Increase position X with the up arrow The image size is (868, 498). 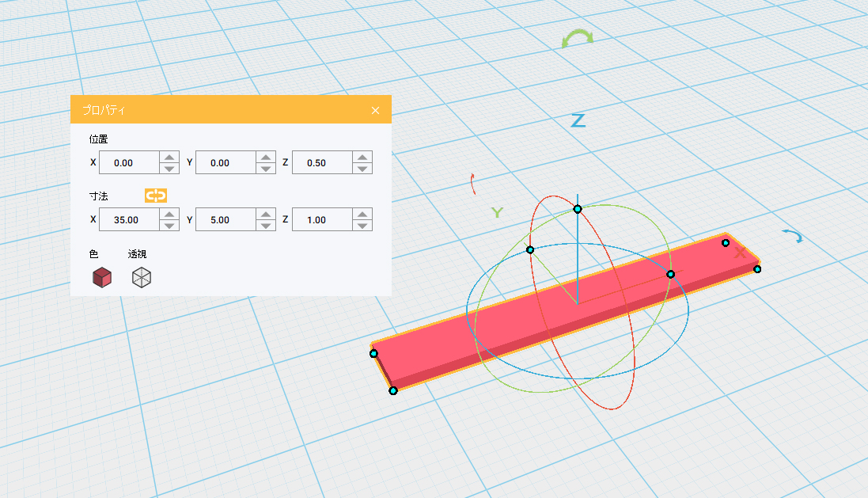(x=169, y=158)
